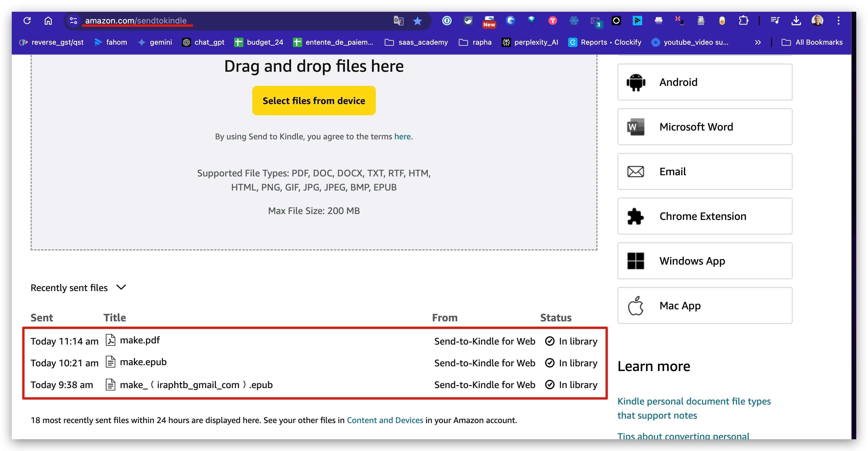This screenshot has height=451, width=868.
Task: Open the perplexity_AI bookmark
Action: coord(530,42)
